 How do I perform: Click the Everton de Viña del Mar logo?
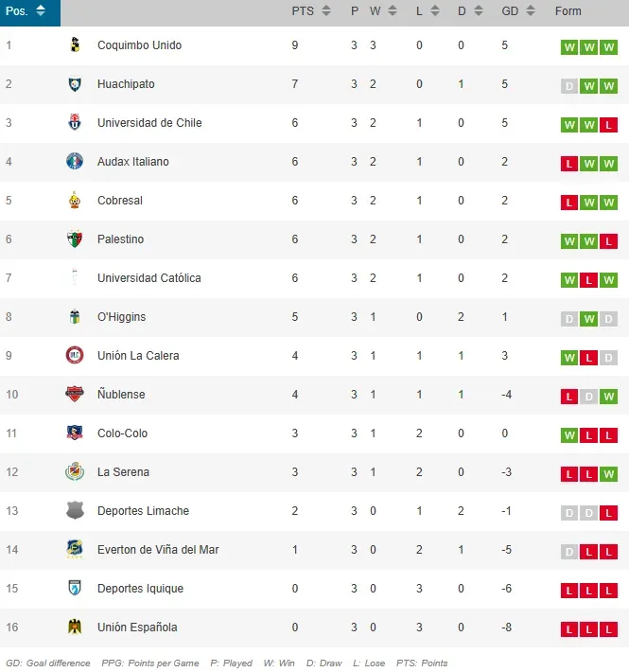[x=75, y=550]
